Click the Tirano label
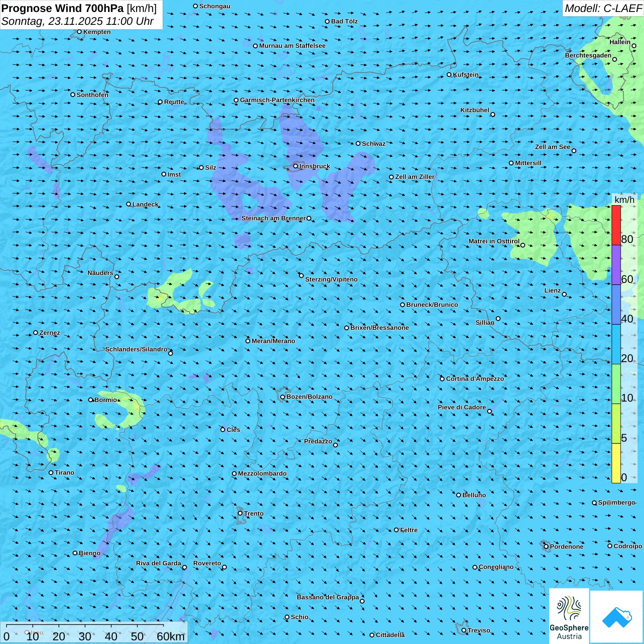This screenshot has height=644, width=644. coord(64,472)
